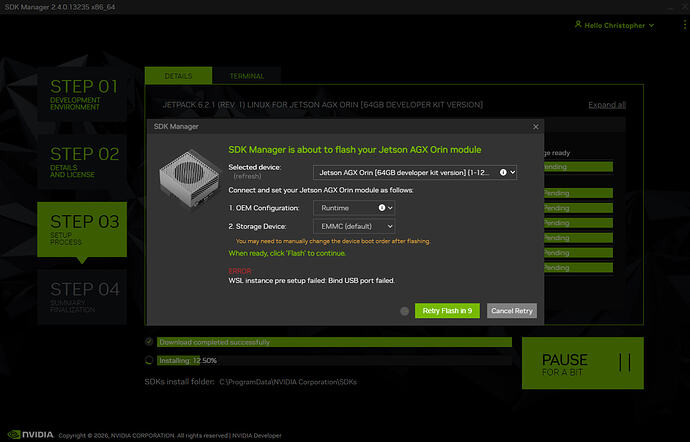Open the three-dot options menu

click(x=684, y=25)
